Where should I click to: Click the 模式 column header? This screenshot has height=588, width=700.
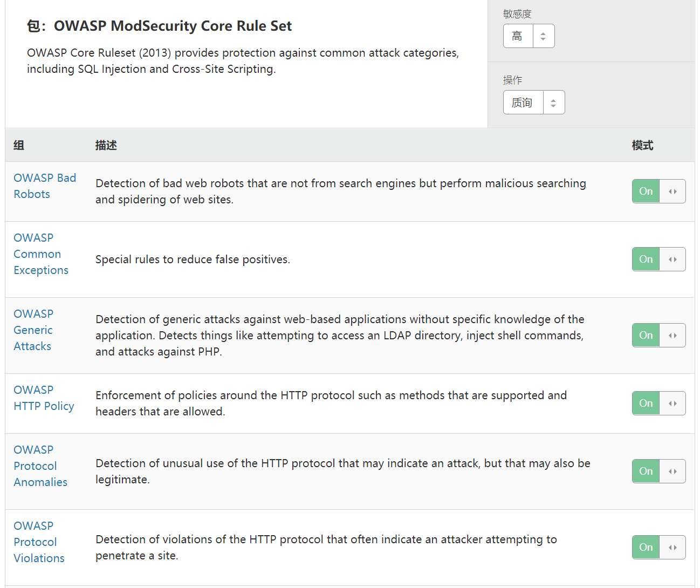click(x=643, y=145)
